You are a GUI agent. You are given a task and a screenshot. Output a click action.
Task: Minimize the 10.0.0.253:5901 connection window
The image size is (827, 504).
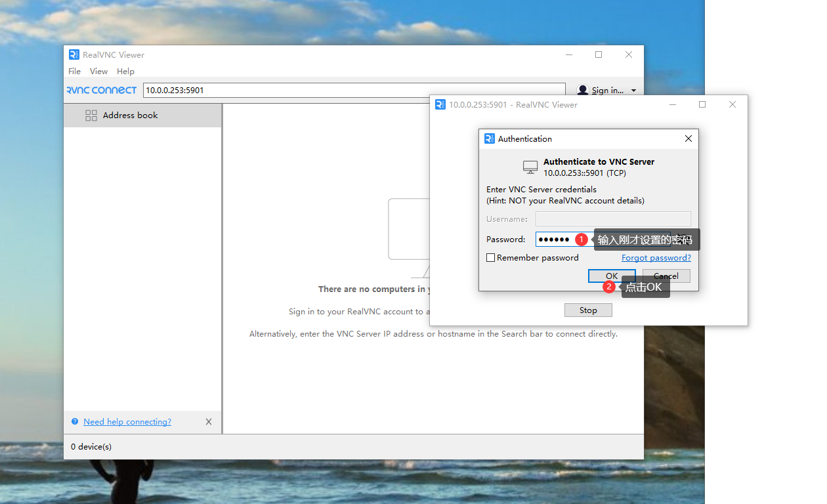[673, 104]
